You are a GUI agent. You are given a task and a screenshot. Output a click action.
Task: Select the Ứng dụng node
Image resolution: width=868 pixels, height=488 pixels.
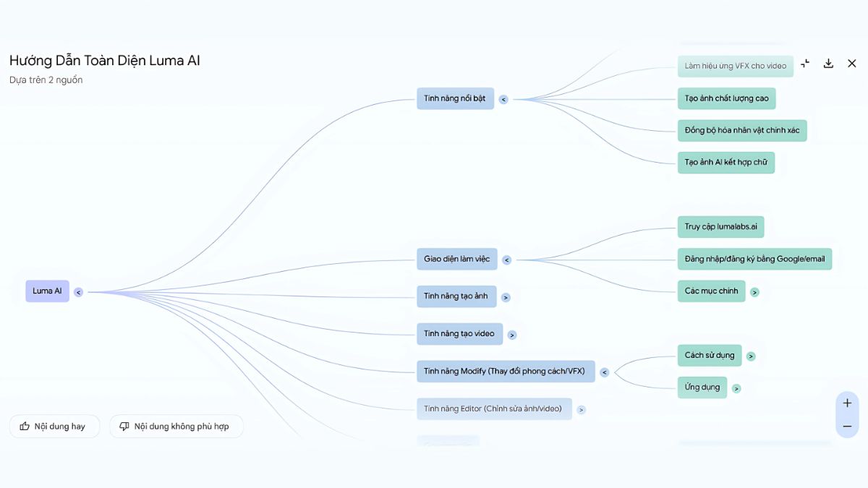tap(702, 388)
